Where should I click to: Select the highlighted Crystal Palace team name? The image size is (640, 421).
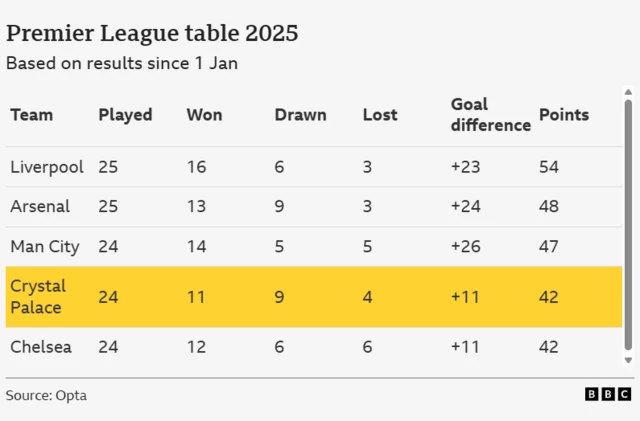pos(37,297)
